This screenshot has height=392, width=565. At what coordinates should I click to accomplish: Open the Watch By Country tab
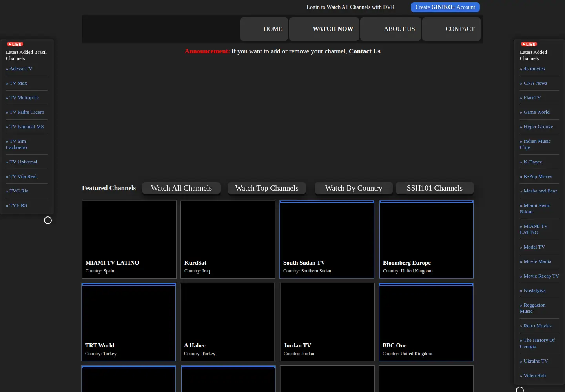(x=354, y=188)
